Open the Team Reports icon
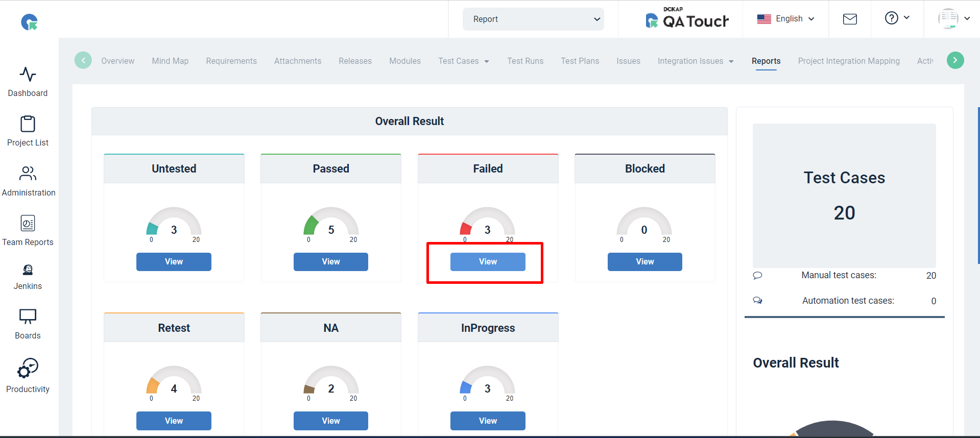 28,223
